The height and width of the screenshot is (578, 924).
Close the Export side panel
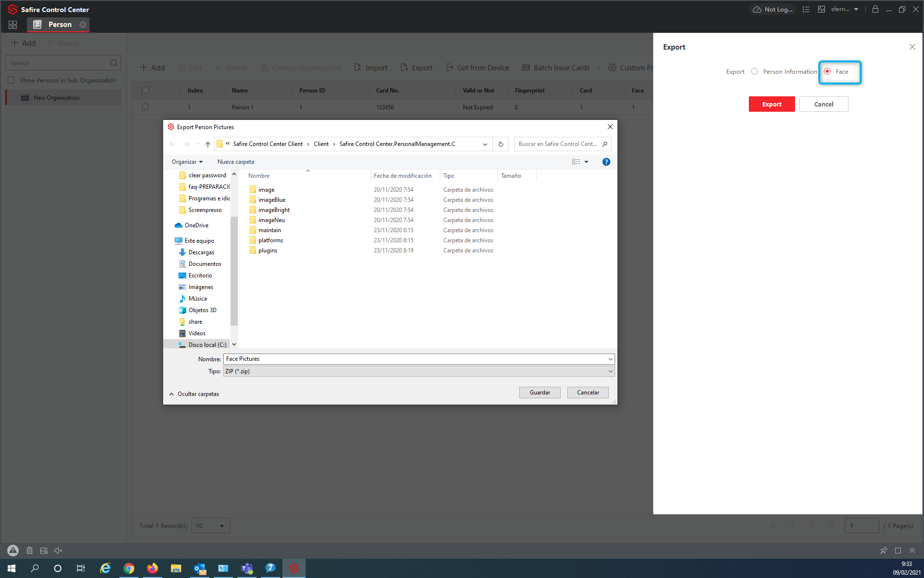912,47
